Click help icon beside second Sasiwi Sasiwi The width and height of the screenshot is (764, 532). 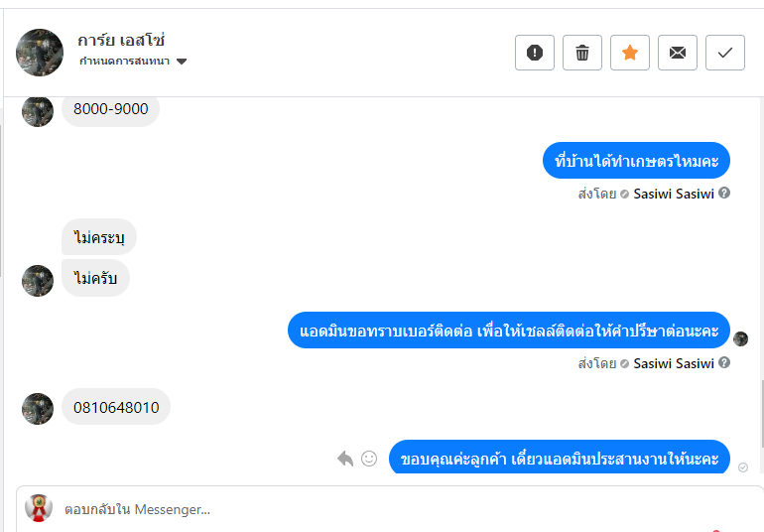coord(724,363)
